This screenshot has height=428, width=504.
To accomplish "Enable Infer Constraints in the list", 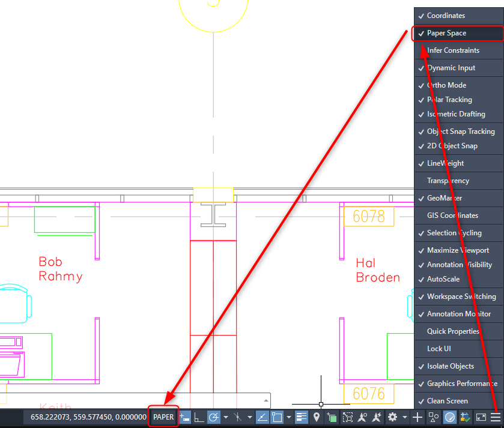I will tap(453, 50).
